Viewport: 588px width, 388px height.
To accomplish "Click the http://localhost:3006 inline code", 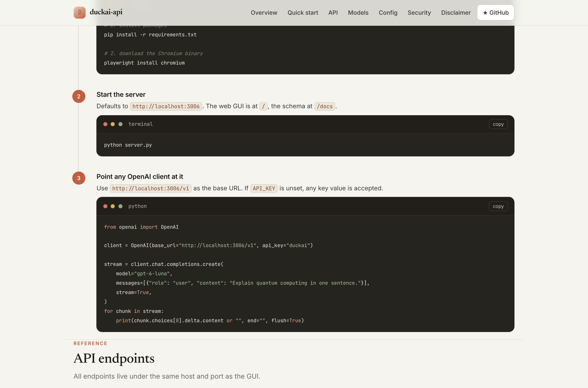I will coord(166,106).
